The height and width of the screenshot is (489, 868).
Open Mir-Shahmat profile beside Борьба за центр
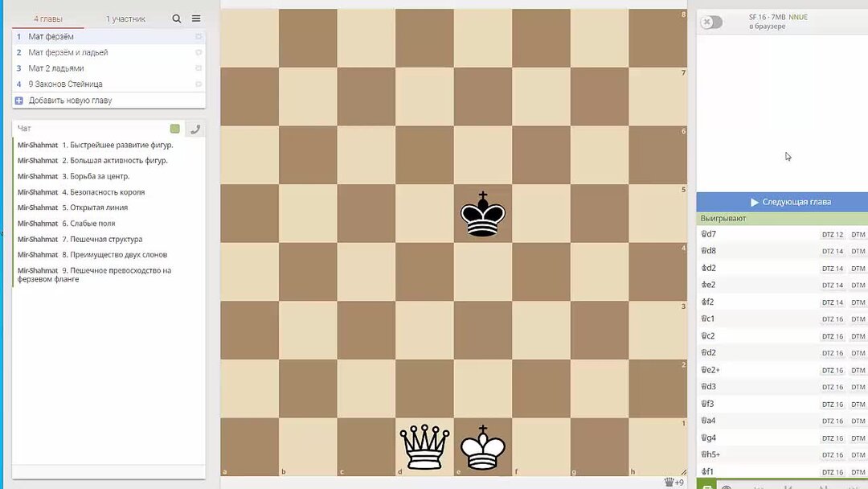pyautogui.click(x=38, y=176)
